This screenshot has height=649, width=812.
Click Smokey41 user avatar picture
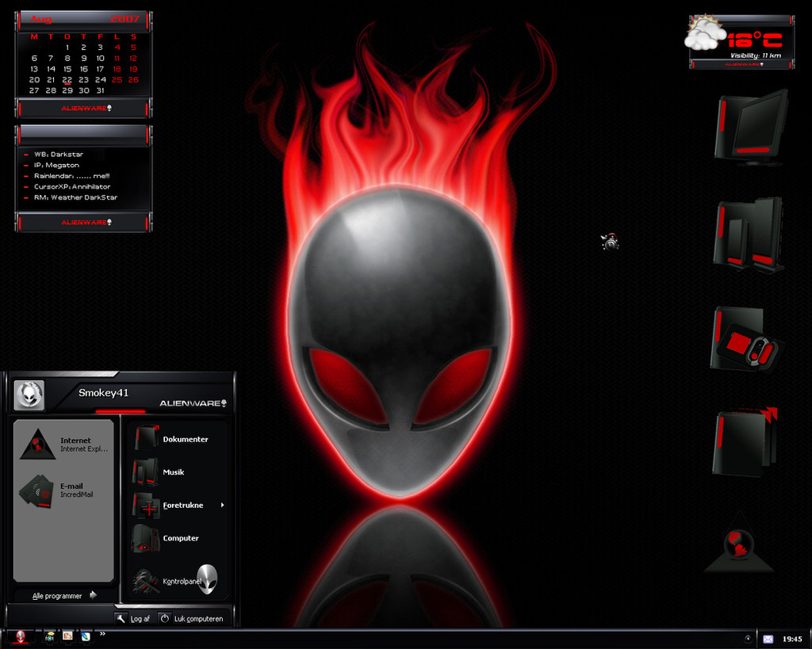(29, 395)
